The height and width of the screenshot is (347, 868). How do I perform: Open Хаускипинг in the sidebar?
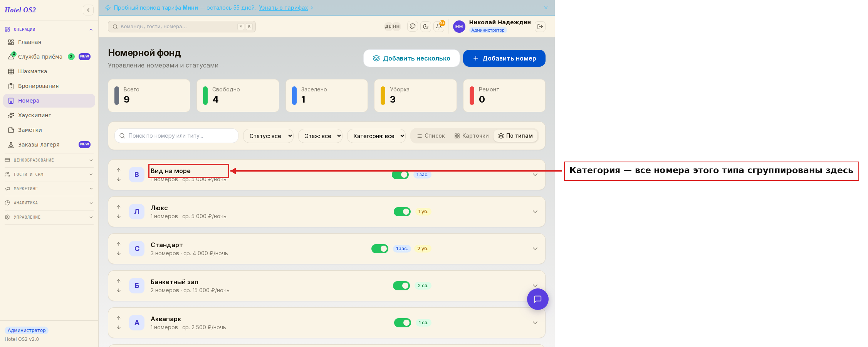coord(49,115)
